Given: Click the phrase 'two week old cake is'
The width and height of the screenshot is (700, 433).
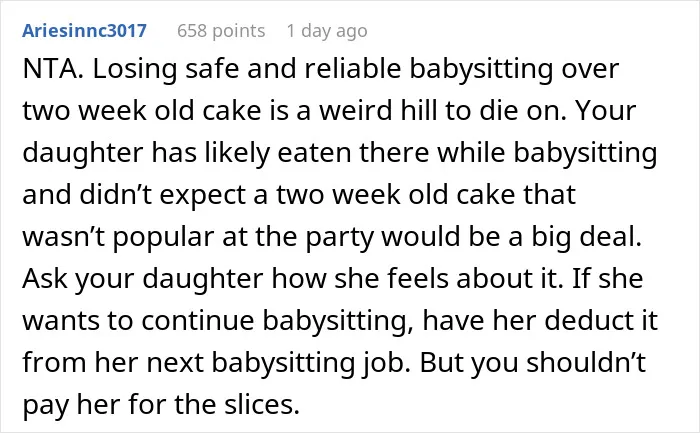Looking at the screenshot, I should tap(156, 111).
